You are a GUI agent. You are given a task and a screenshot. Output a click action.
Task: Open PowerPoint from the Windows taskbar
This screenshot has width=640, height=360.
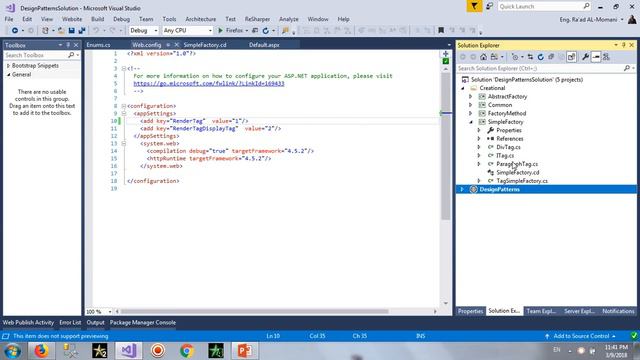[244, 351]
